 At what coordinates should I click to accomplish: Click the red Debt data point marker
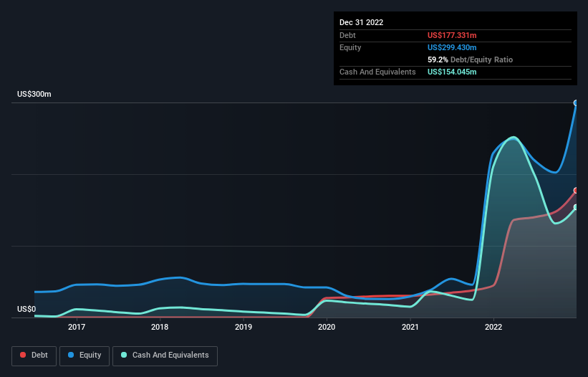[x=576, y=191]
